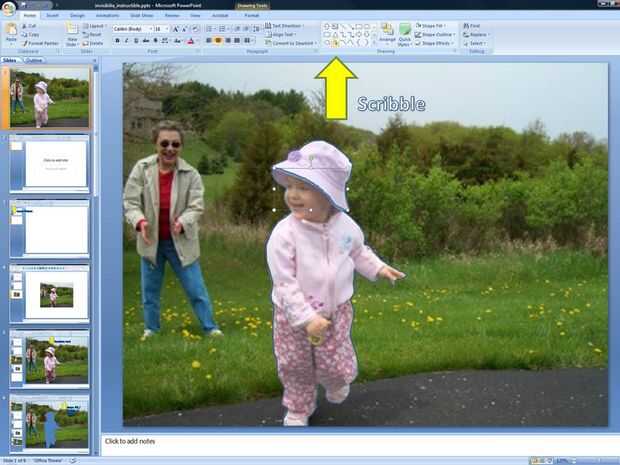This screenshot has height=465, width=620.
Task: Open the Arrange menu
Action: 387,34
